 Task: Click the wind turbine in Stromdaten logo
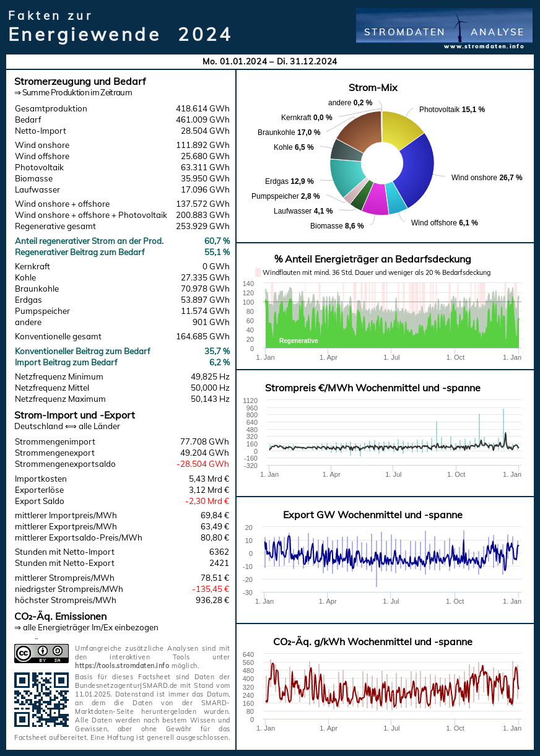tap(459, 27)
